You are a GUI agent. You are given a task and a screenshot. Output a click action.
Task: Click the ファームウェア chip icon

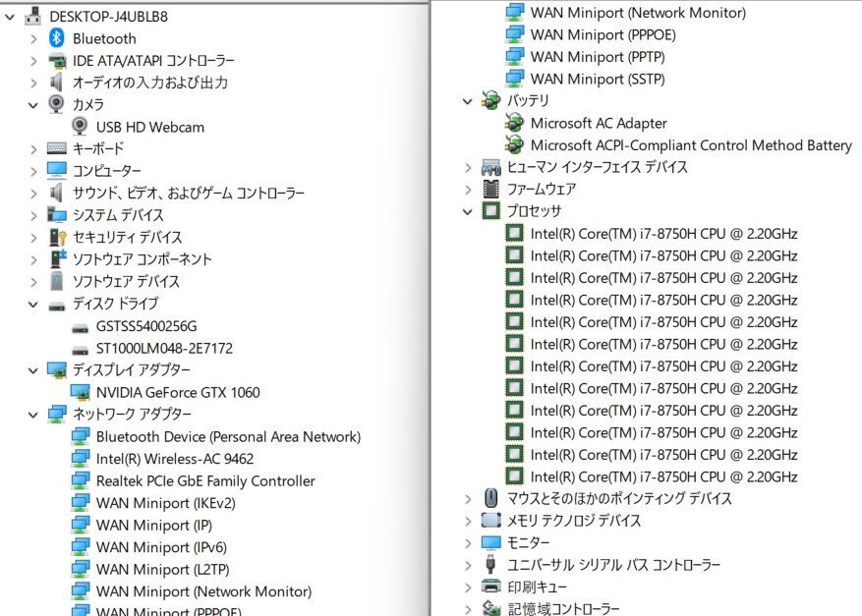point(490,189)
